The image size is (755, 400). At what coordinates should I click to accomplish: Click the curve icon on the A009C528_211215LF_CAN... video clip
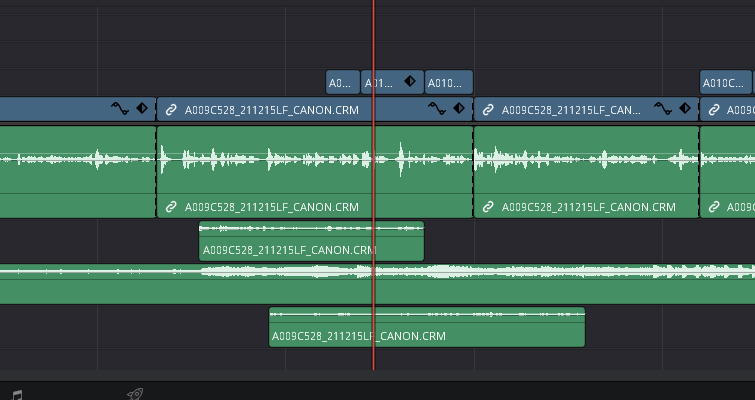(664, 109)
